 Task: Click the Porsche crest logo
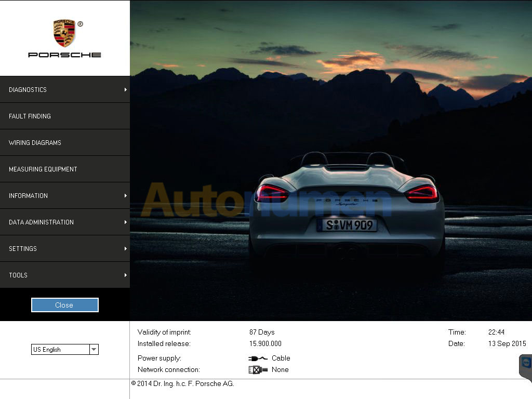(64, 33)
